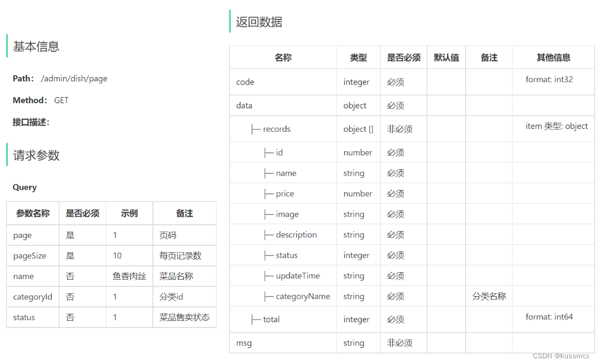Click the 参数名称 column header
Viewport: 598px width, 364px height.
tap(33, 213)
